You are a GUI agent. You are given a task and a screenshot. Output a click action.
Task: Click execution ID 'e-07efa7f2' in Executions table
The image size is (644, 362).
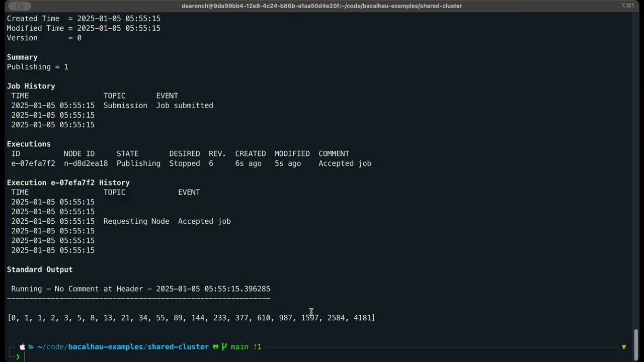(33, 163)
